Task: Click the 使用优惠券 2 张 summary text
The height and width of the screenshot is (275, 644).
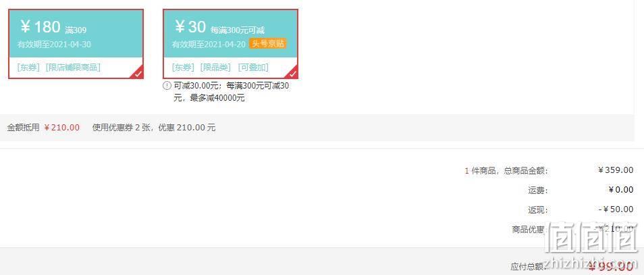Action: coord(123,128)
